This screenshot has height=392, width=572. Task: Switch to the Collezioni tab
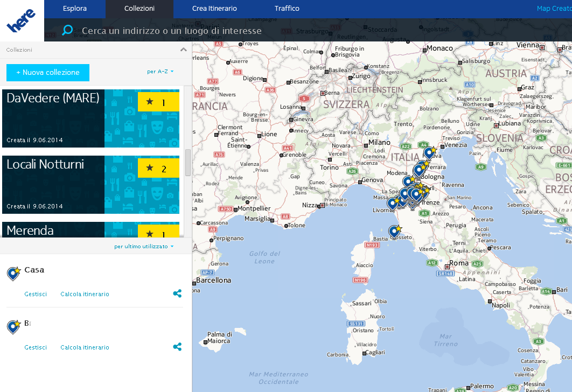click(139, 9)
